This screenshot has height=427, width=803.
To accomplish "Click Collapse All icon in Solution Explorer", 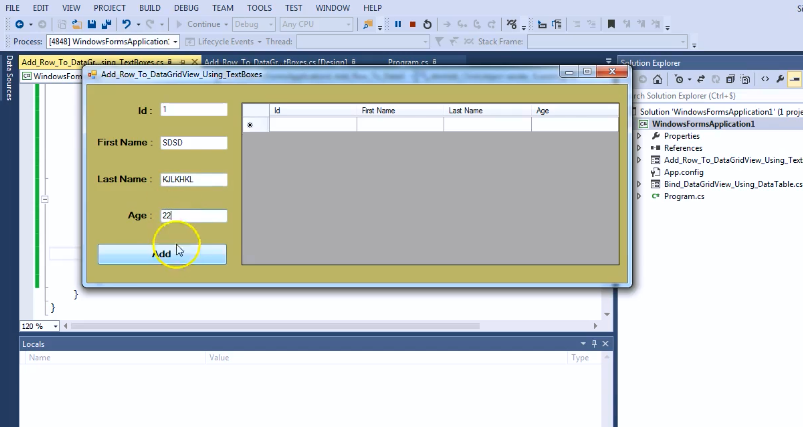I will click(731, 79).
